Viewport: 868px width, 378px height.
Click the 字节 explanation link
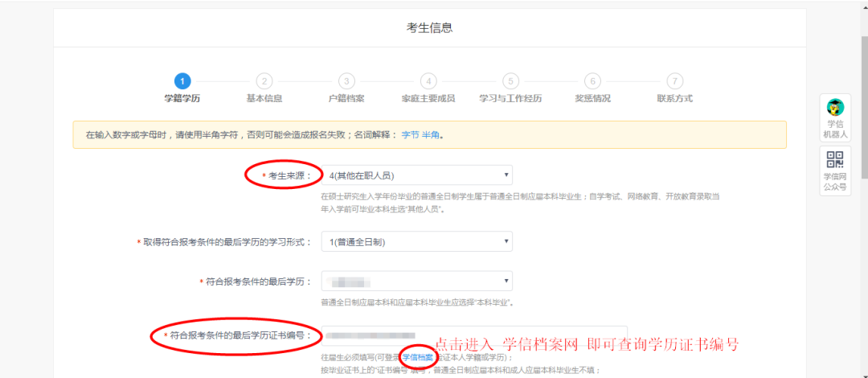coord(410,135)
